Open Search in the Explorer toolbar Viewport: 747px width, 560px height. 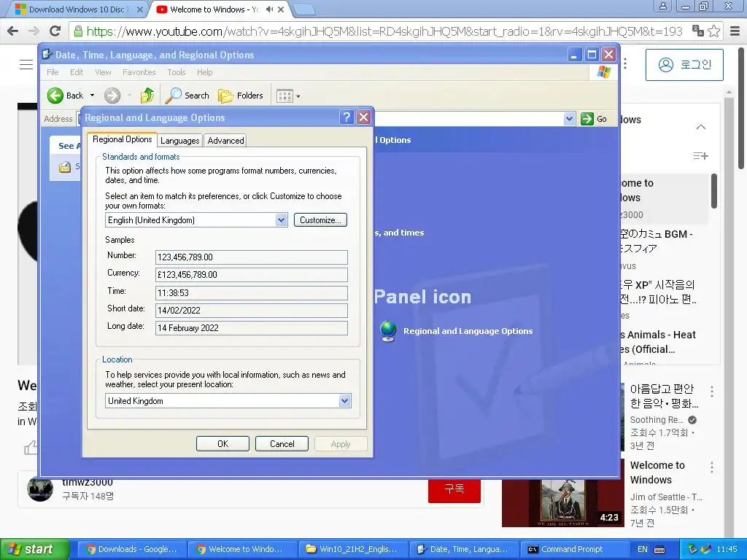(187, 96)
